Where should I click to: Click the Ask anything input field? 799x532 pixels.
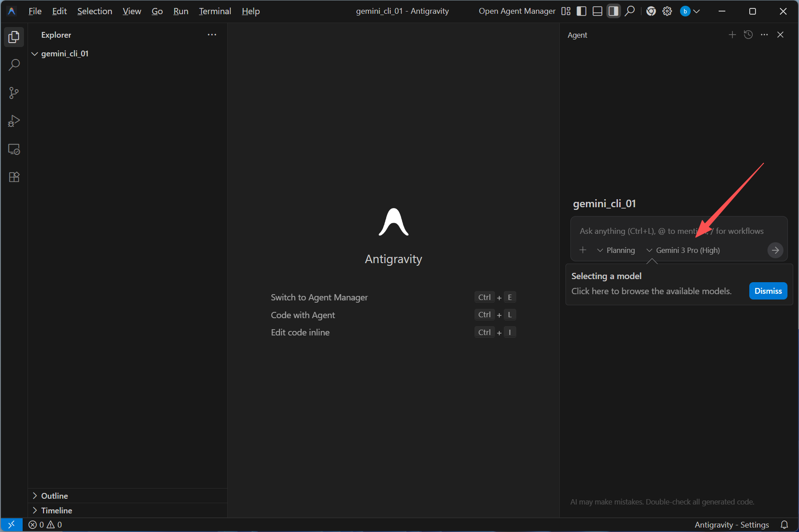(672, 231)
